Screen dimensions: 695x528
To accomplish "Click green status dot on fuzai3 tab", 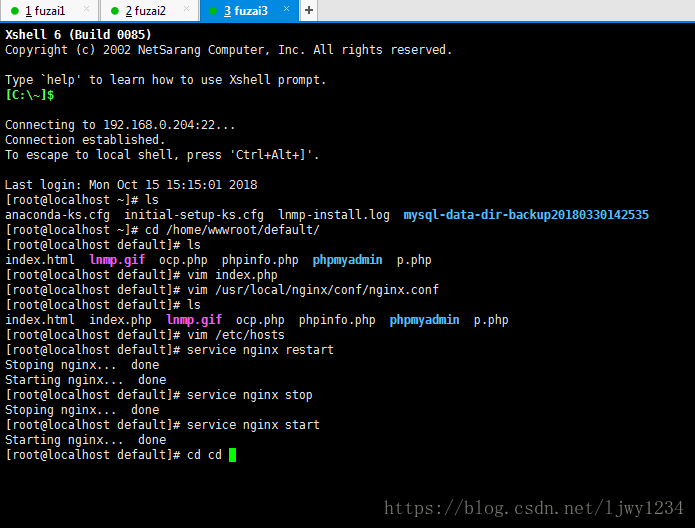I will click(x=213, y=11).
